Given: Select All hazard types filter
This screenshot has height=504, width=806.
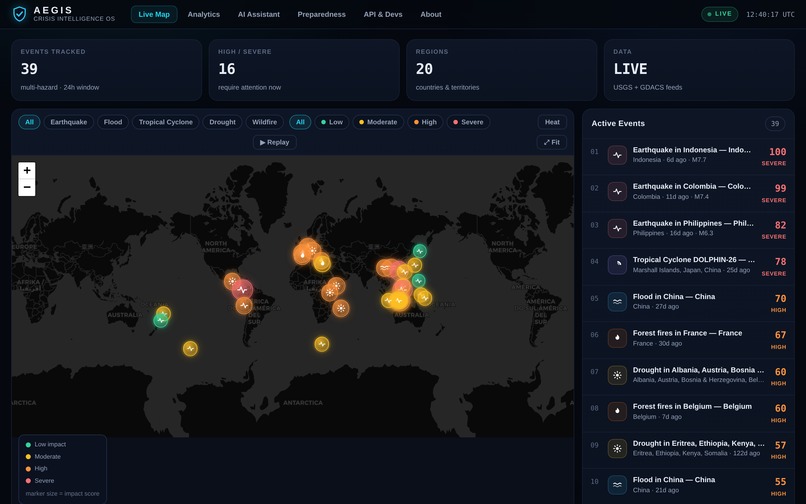Looking at the screenshot, I should point(29,122).
